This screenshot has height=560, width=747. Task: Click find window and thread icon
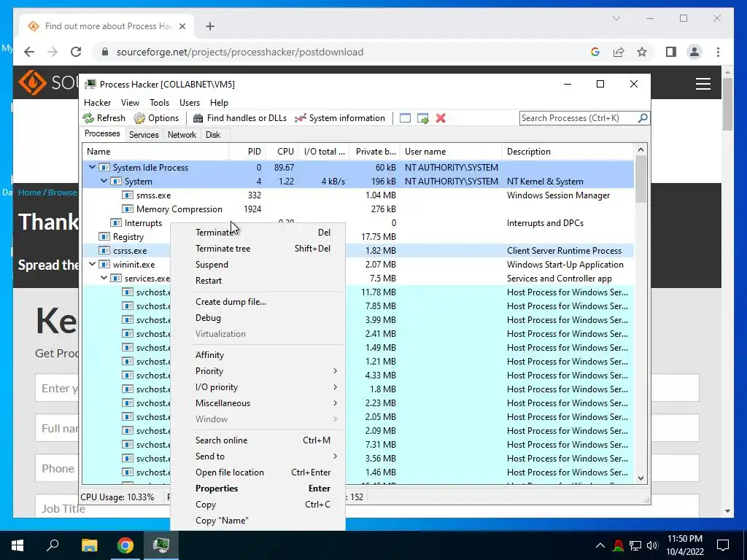422,118
